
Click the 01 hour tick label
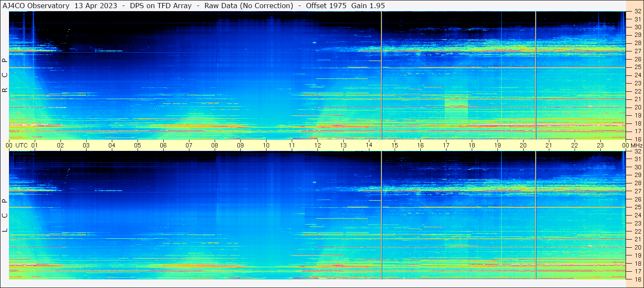click(x=35, y=145)
